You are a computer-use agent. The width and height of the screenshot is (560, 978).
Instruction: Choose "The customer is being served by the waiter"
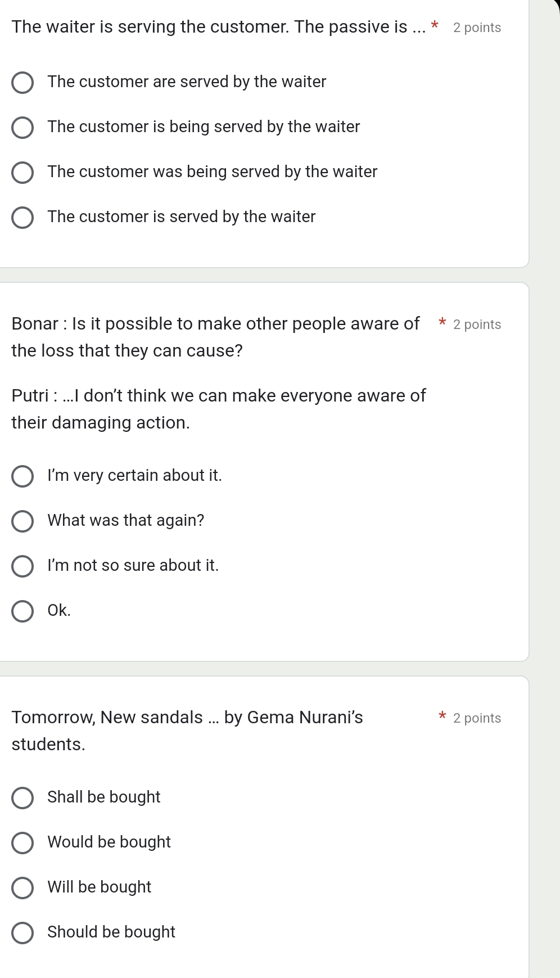click(22, 127)
